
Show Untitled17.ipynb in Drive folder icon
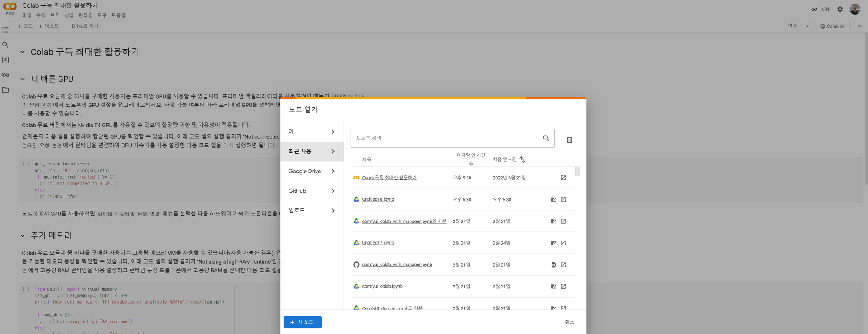[x=553, y=243]
